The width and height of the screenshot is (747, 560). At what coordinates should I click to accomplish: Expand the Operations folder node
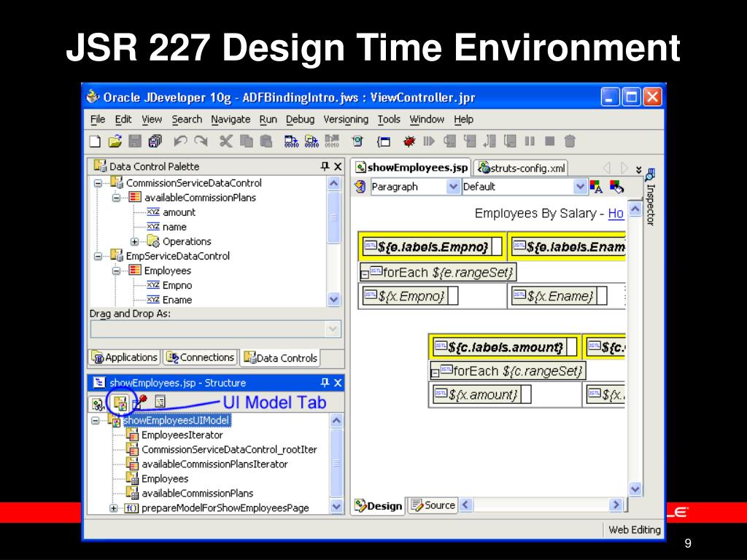click(x=135, y=242)
